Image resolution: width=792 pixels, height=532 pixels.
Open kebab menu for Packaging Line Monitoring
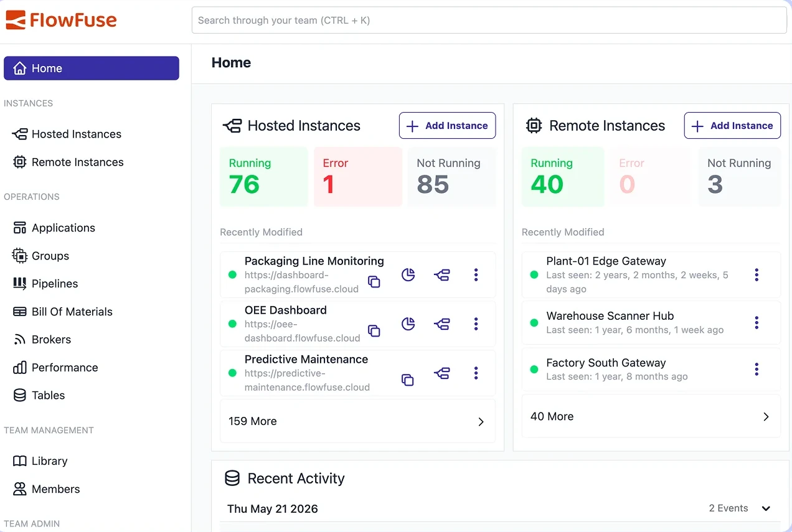[x=476, y=274]
